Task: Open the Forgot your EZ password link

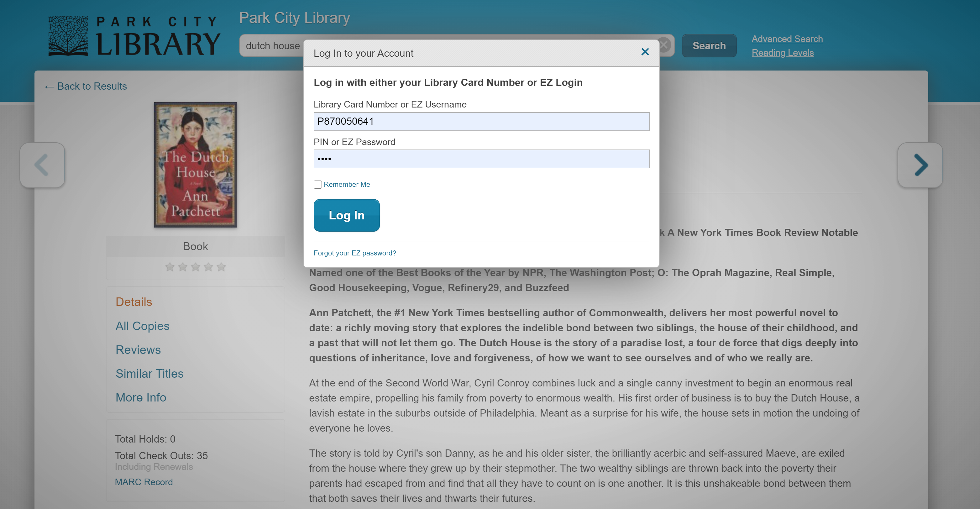Action: pyautogui.click(x=354, y=253)
